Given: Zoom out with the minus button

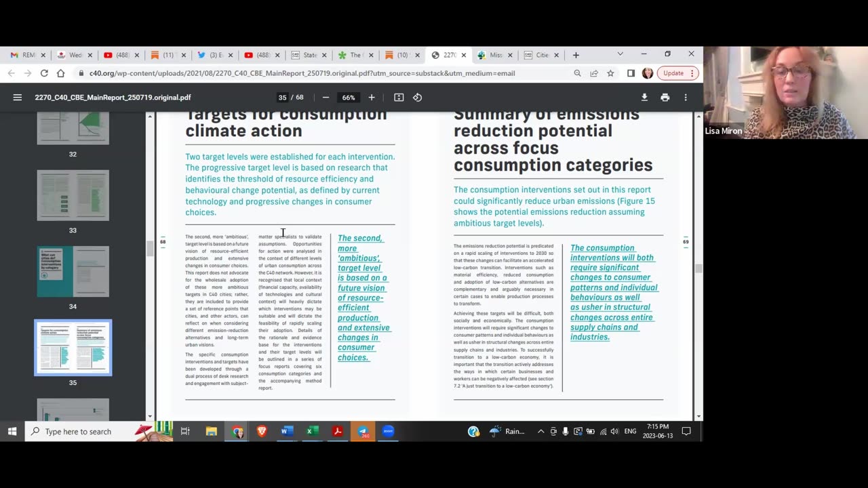Looking at the screenshot, I should (x=325, y=98).
